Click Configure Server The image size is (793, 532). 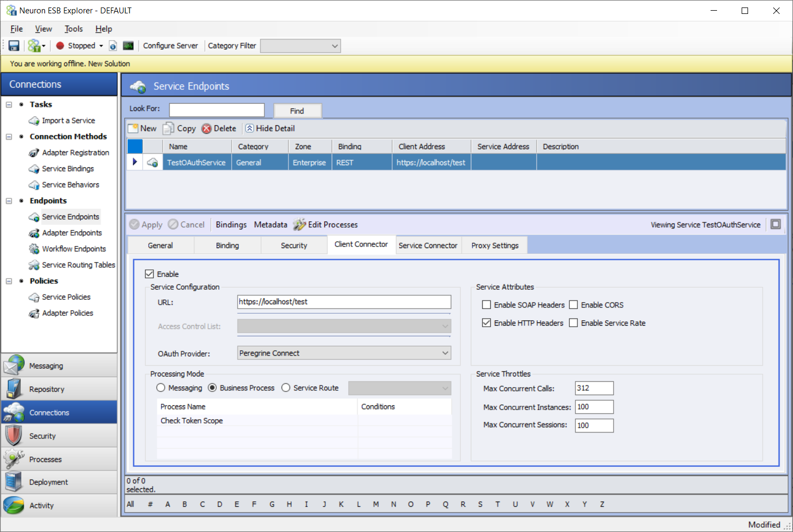170,46
